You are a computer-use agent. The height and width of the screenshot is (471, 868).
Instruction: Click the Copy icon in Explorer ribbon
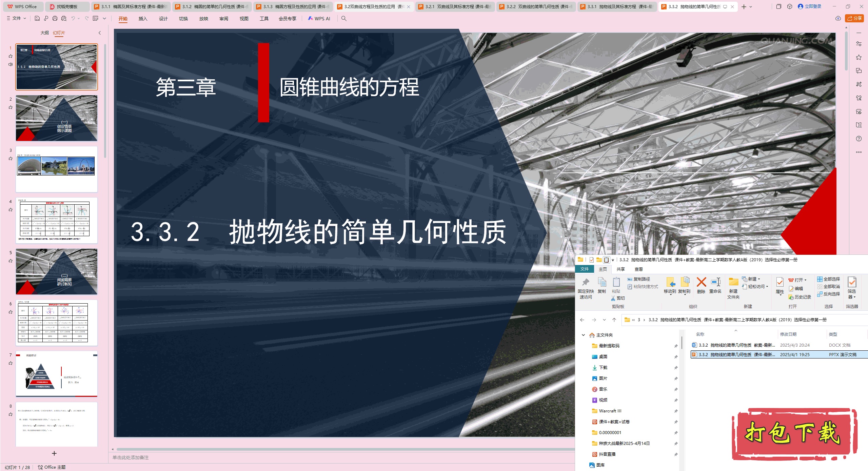tap(602, 285)
